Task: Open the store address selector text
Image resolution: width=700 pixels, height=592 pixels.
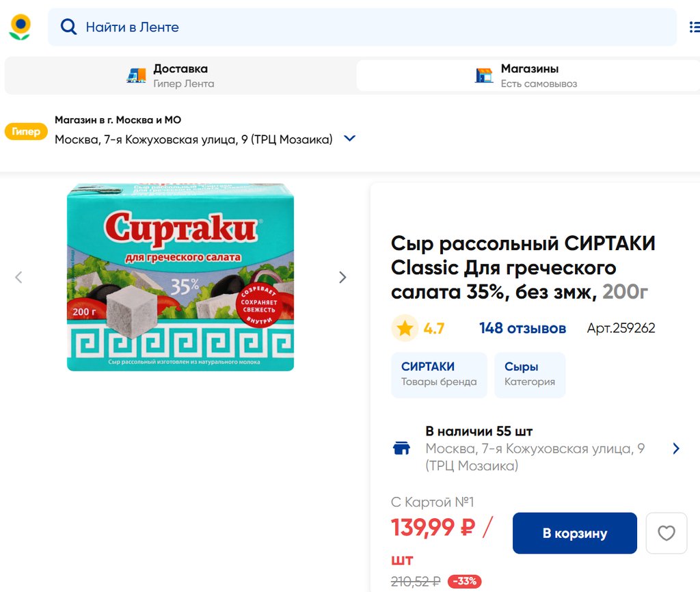Action: [193, 139]
